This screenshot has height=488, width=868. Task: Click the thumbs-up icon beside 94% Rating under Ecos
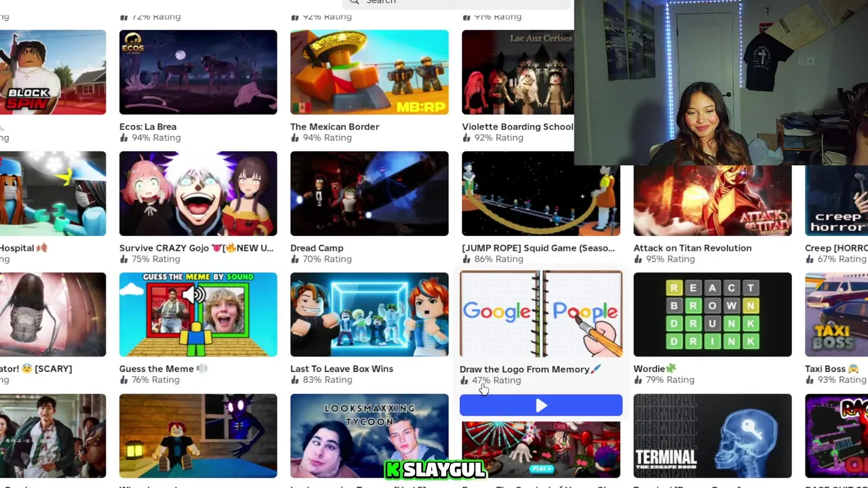(x=123, y=138)
